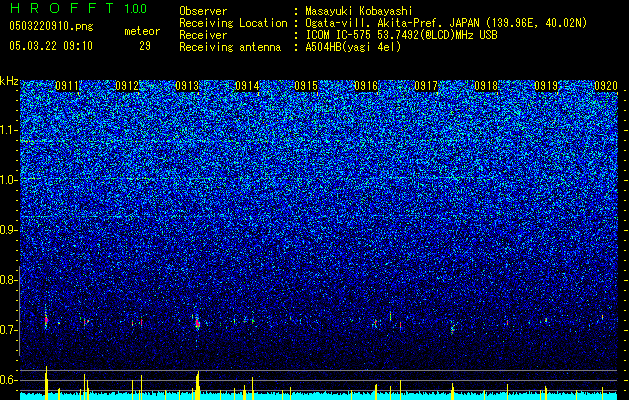Click the antenna A504HB(yagi 4el) text

tap(353, 47)
